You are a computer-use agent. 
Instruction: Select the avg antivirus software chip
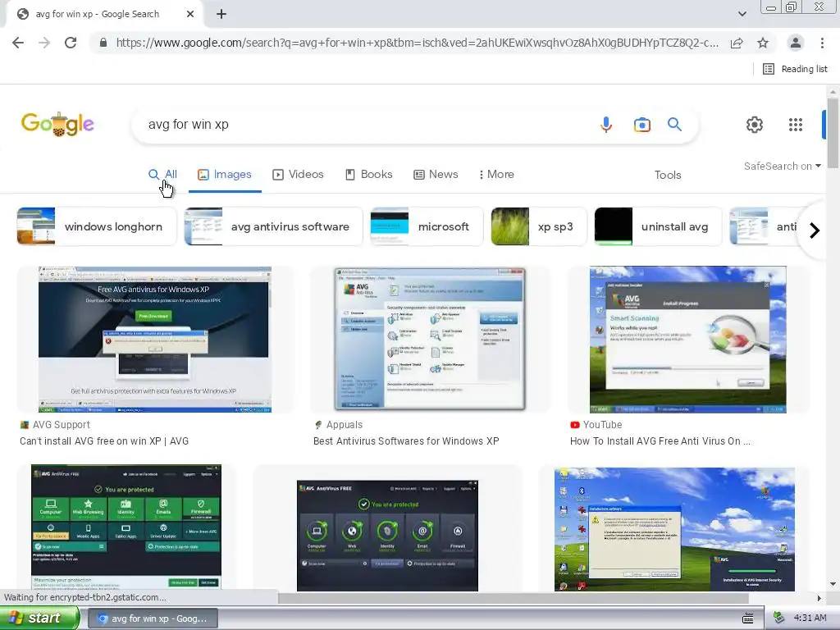(273, 226)
